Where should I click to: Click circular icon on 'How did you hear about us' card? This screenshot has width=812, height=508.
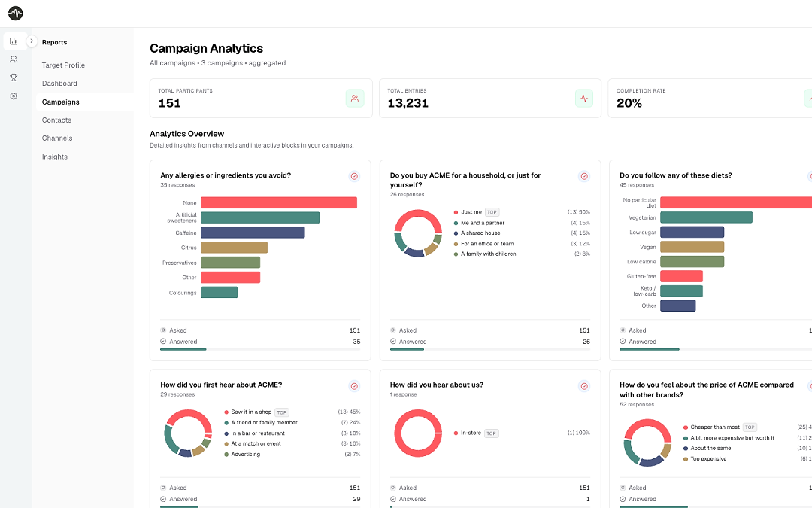point(584,386)
